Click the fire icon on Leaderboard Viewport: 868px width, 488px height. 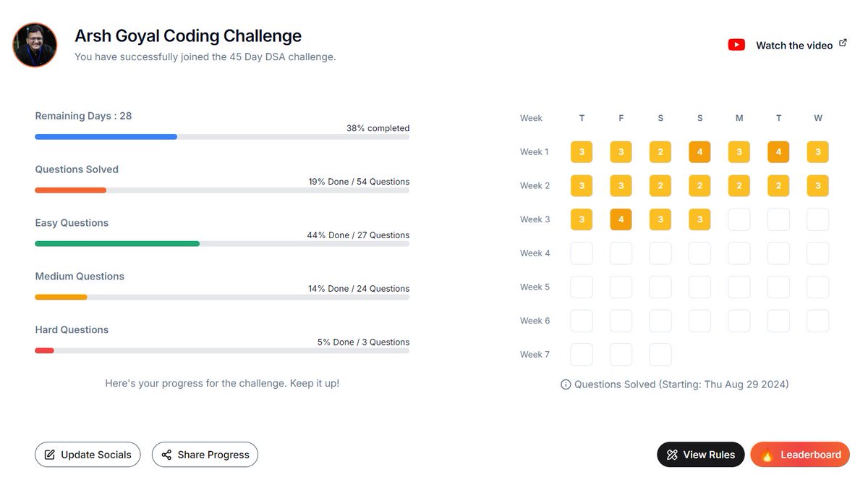tap(767, 455)
